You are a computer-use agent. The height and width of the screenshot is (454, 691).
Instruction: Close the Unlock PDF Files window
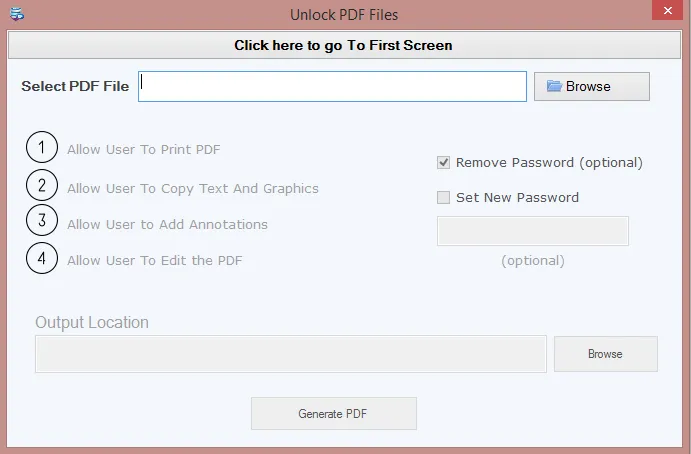point(668,10)
